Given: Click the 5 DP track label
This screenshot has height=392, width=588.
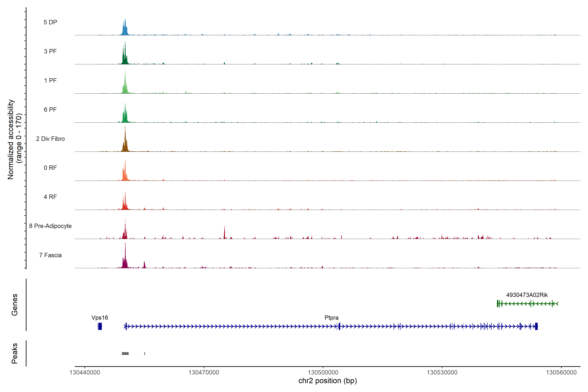Looking at the screenshot, I should (50, 22).
